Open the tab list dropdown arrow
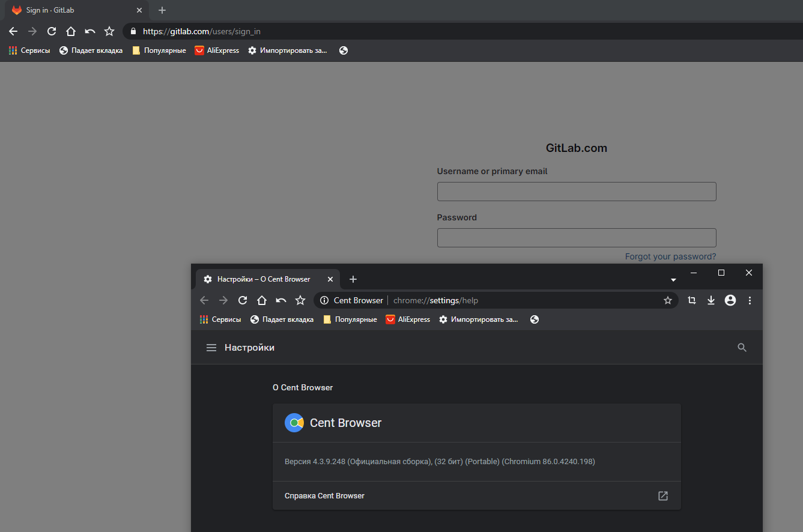The image size is (803, 532). pyautogui.click(x=673, y=280)
